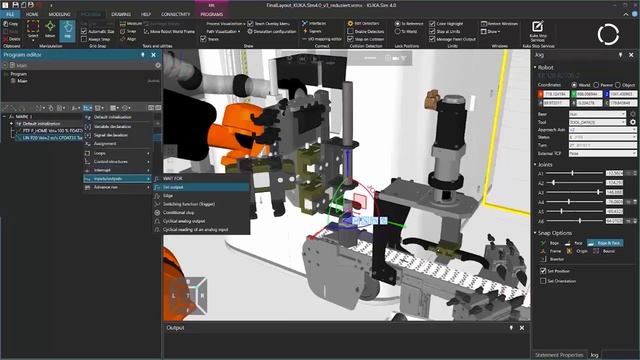Select the Jog tool in the ribbon
The height and width of the screenshot is (360, 640).
(67, 30)
